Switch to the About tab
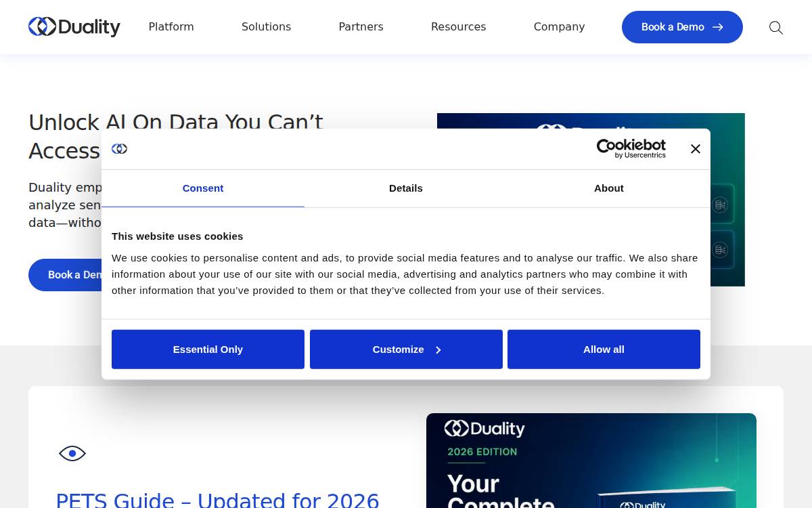This screenshot has height=508, width=812. coord(609,188)
